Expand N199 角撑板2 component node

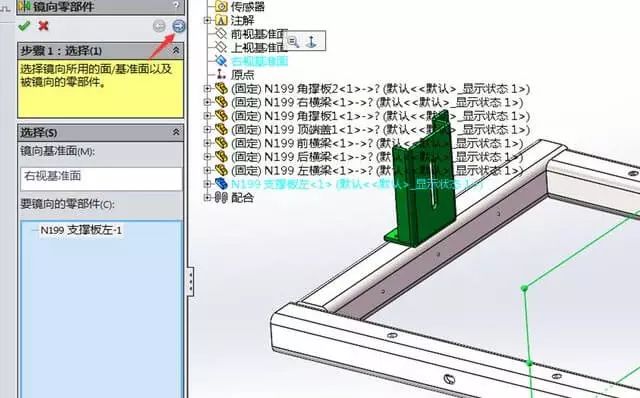point(207,89)
